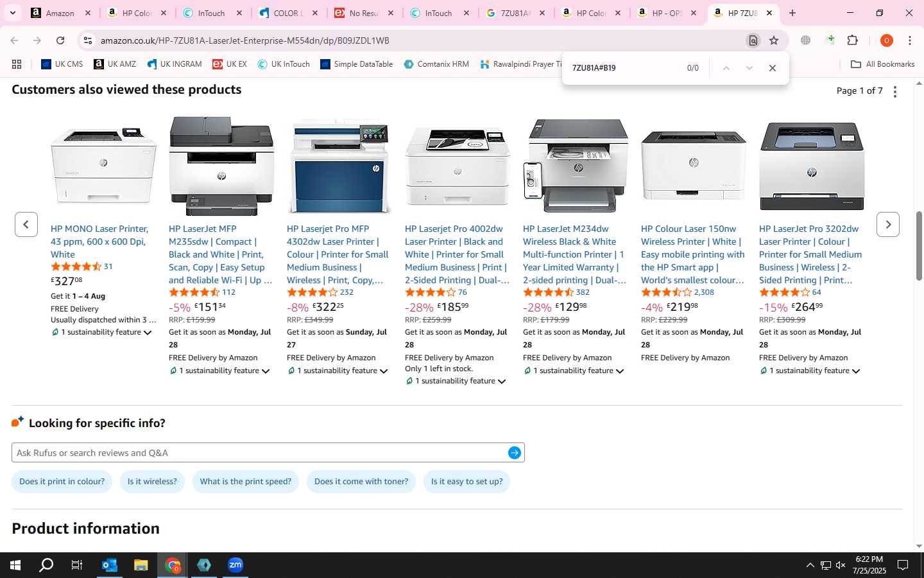Open the taskbar clock showing 6:22 PM

click(869, 565)
